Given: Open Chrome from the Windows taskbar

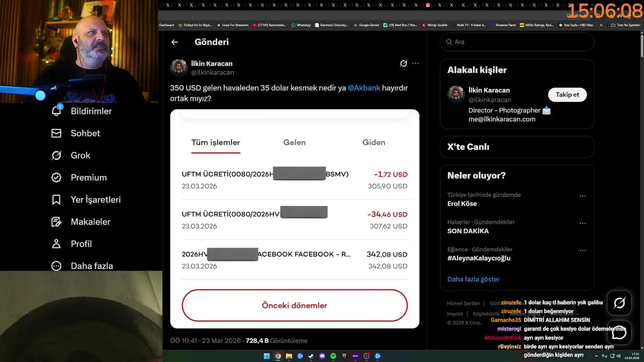Looking at the screenshot, I should coord(278,356).
